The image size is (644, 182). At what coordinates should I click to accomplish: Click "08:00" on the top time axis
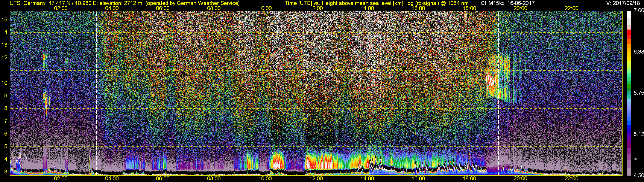pos(214,8)
